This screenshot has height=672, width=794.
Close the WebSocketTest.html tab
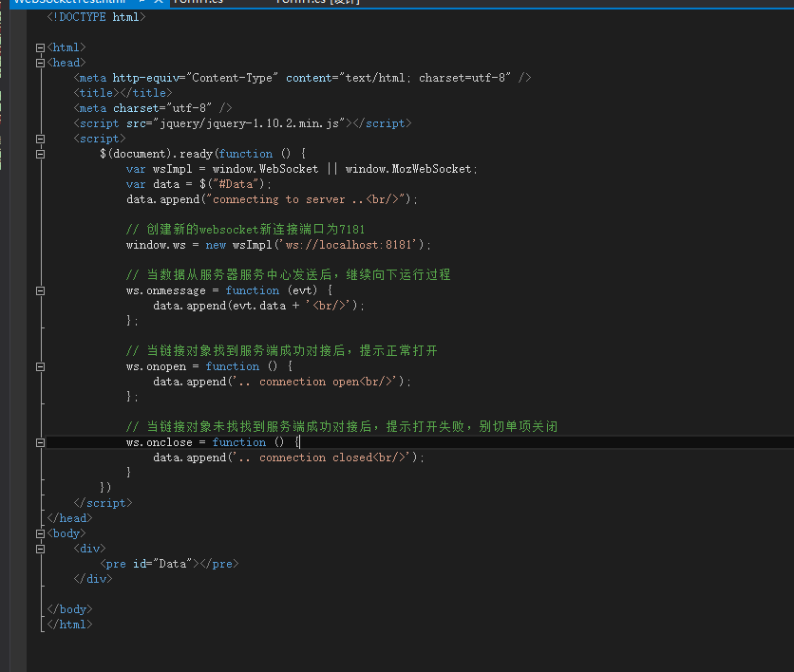click(159, 3)
